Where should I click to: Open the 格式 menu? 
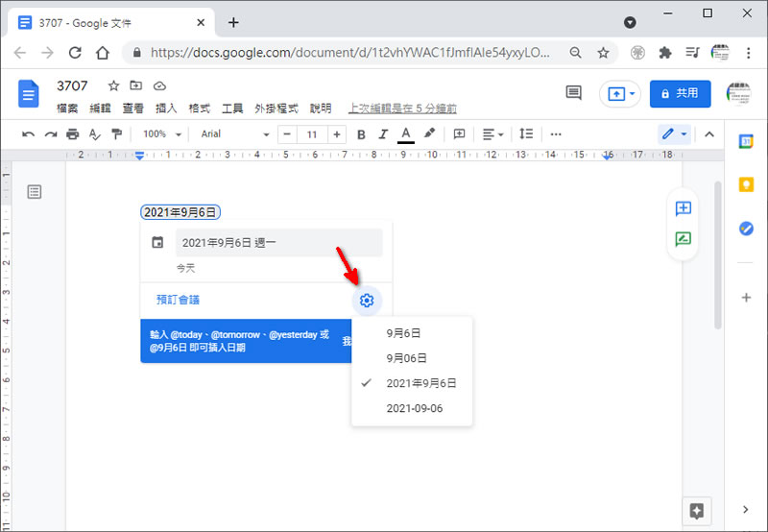pyautogui.click(x=200, y=109)
